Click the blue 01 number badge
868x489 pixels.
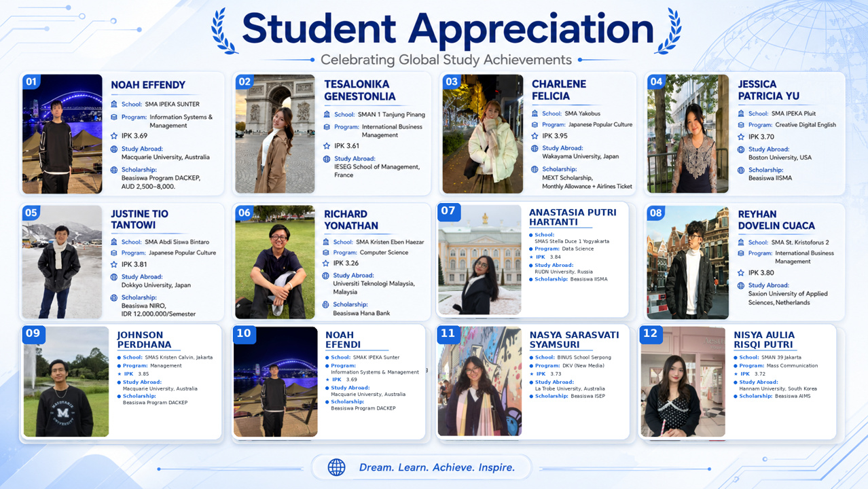point(31,82)
